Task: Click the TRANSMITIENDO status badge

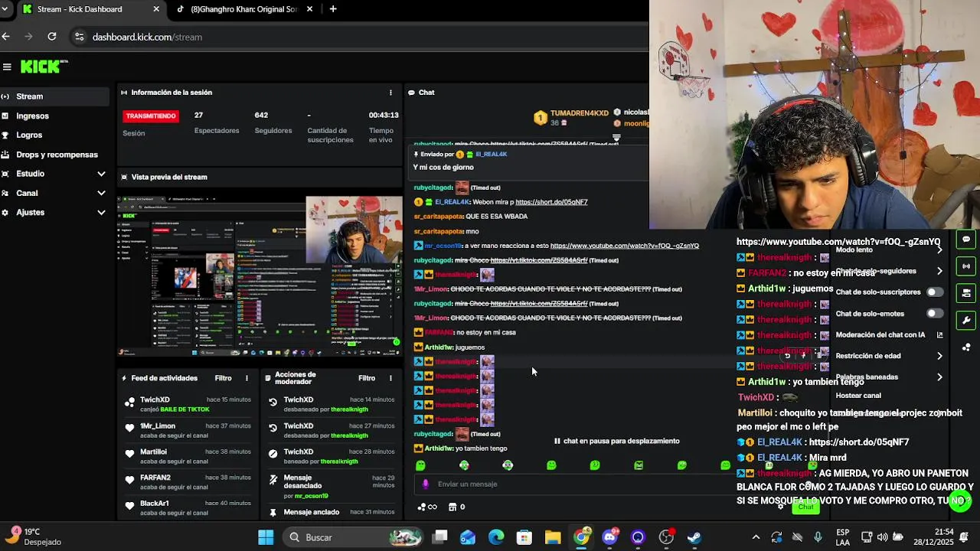Action: click(x=151, y=116)
